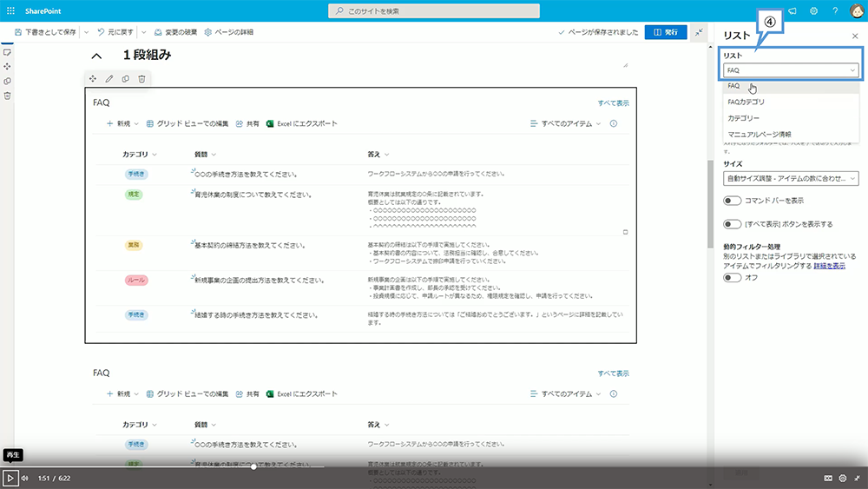The image size is (868, 489).
Task: Move the web part with move icon
Action: pyautogui.click(x=93, y=79)
